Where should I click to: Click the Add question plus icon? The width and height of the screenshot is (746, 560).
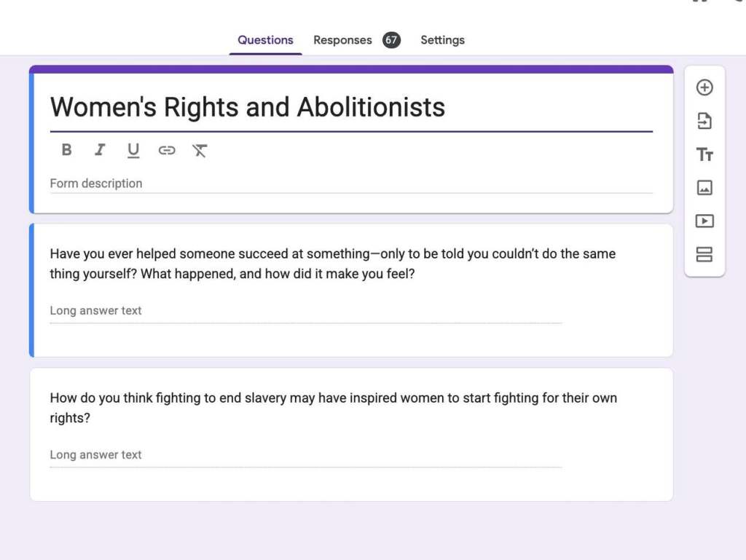click(704, 87)
